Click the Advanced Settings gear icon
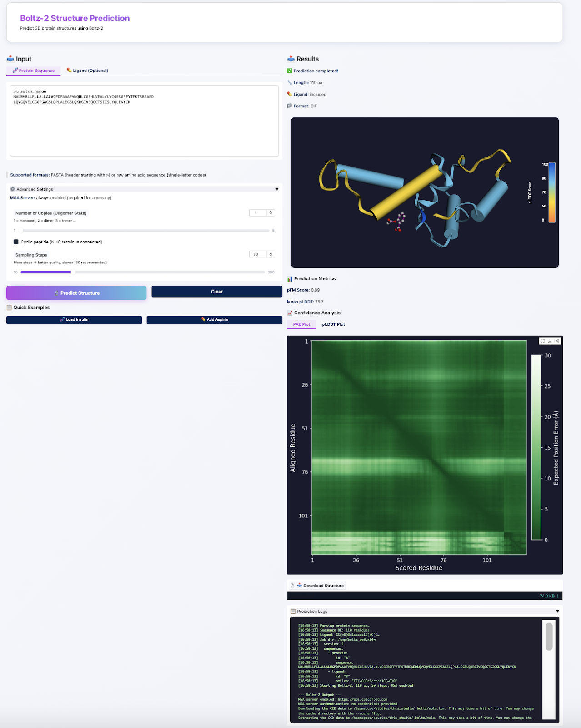The width and height of the screenshot is (581, 728). click(13, 189)
